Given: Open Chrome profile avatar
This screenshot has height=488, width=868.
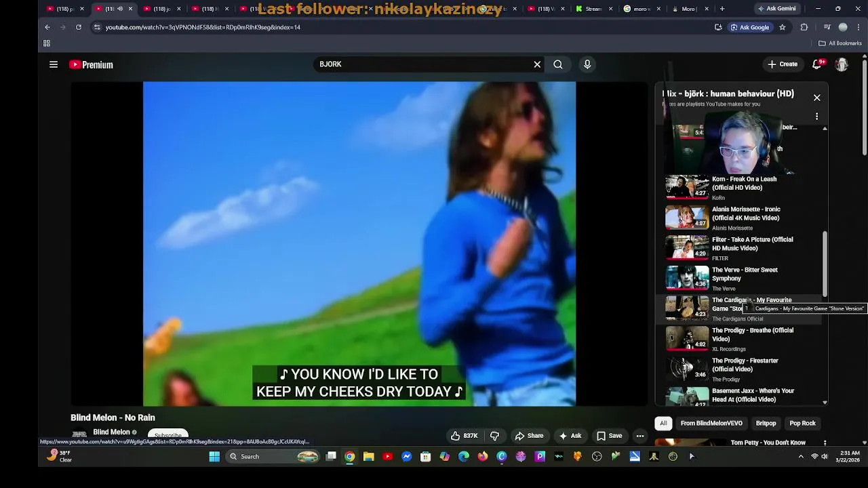Looking at the screenshot, I should tap(843, 27).
